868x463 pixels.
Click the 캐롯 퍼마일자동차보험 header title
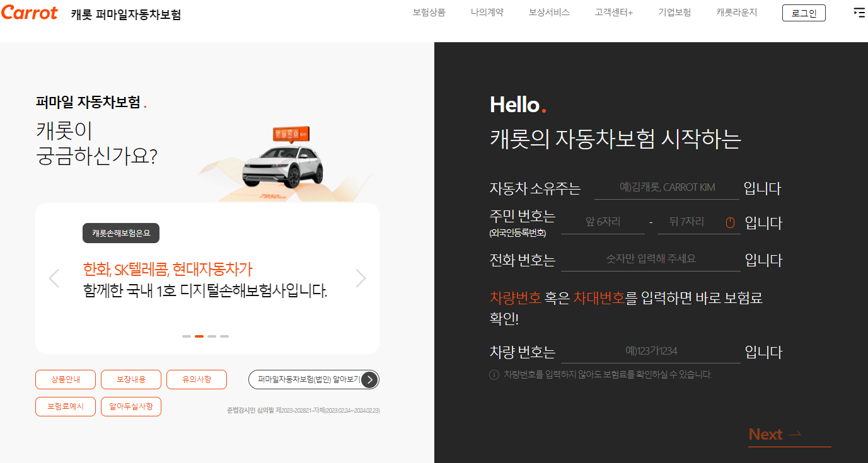coord(126,14)
